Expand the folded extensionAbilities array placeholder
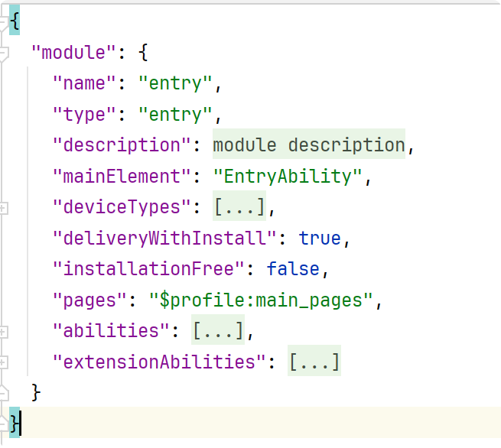This screenshot has height=448, width=501. (x=314, y=361)
